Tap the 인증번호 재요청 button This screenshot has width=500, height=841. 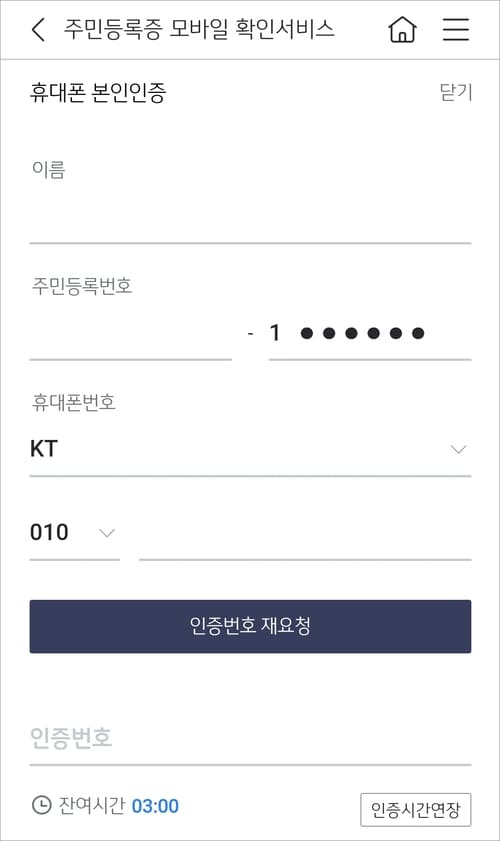[251, 626]
